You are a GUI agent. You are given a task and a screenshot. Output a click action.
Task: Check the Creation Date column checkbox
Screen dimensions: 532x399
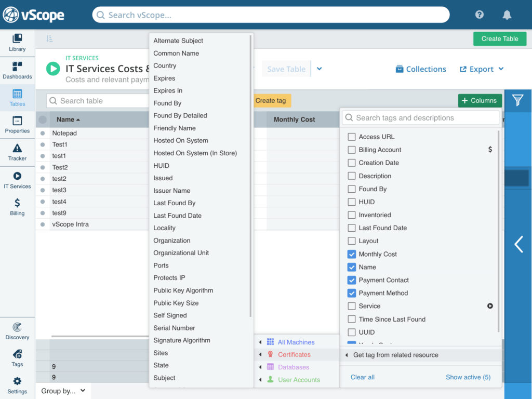point(352,163)
